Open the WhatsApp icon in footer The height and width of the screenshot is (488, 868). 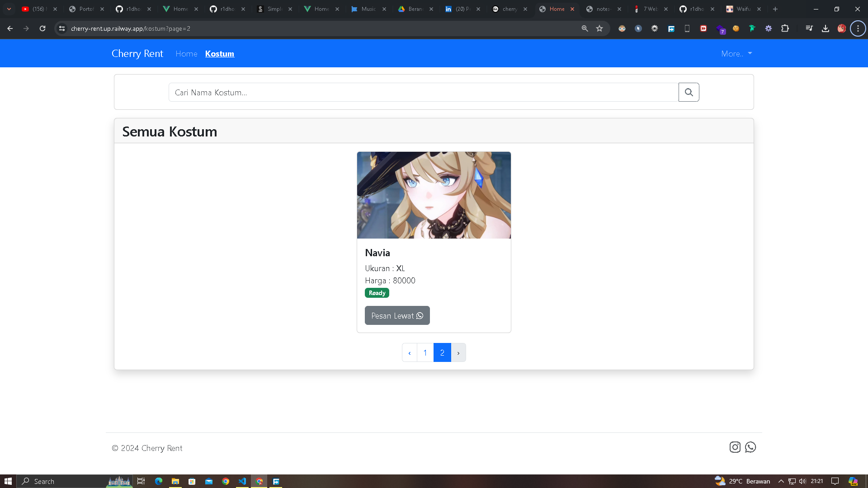point(750,447)
